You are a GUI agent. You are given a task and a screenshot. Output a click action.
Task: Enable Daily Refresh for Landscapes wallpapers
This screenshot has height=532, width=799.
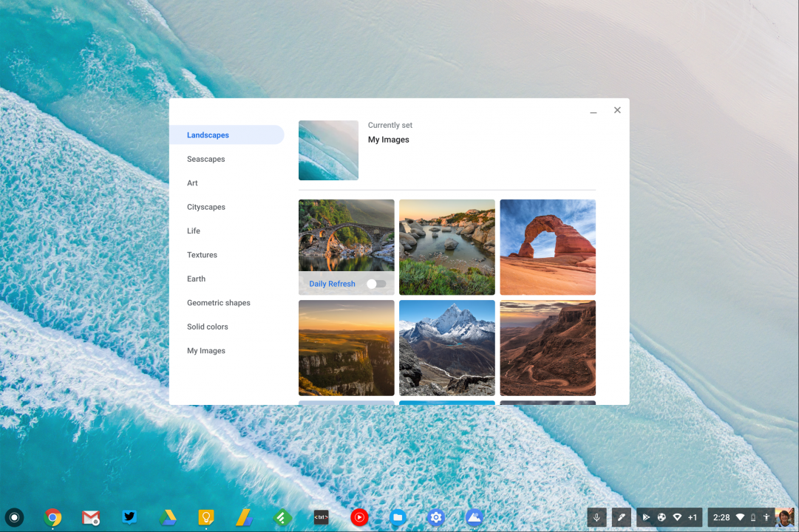[x=376, y=284]
